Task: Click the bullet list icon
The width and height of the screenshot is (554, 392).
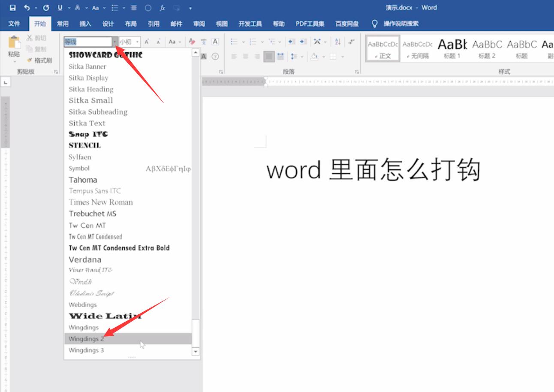Action: point(234,42)
